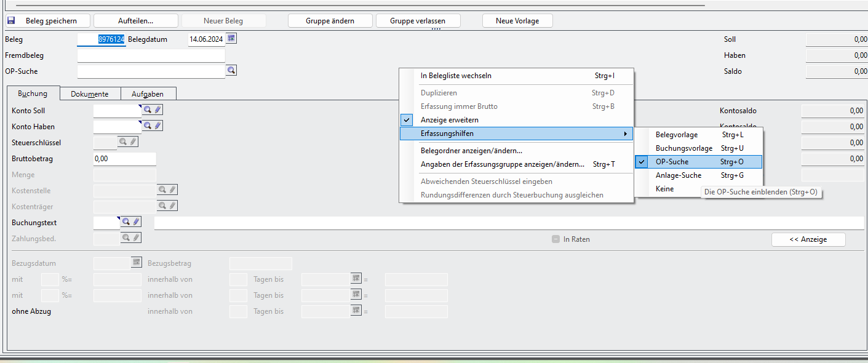Uncheck the Anzeige erweitern menu option
The height and width of the screenshot is (363, 868).
tap(449, 120)
